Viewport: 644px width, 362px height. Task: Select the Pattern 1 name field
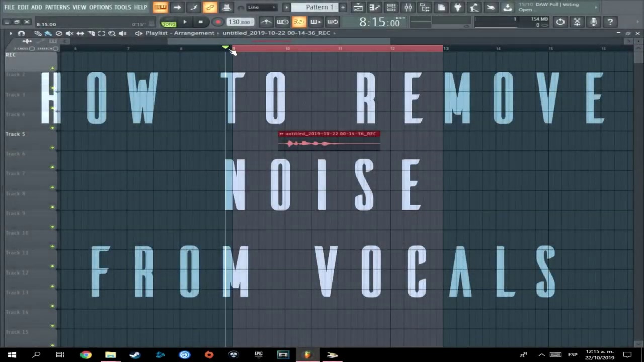pyautogui.click(x=315, y=7)
